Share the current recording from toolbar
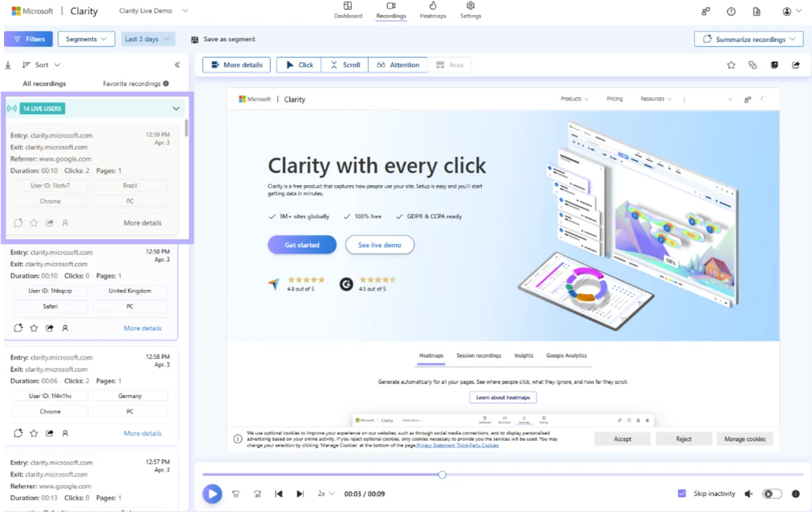 click(x=796, y=65)
